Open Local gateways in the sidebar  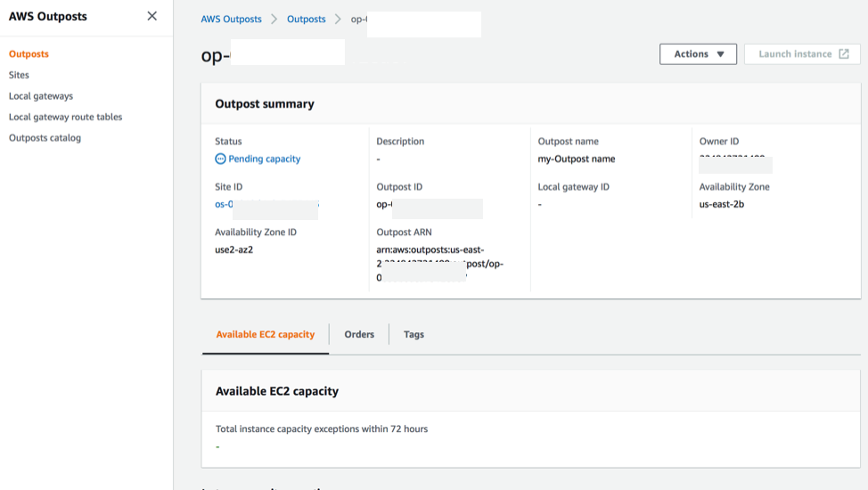coord(41,96)
